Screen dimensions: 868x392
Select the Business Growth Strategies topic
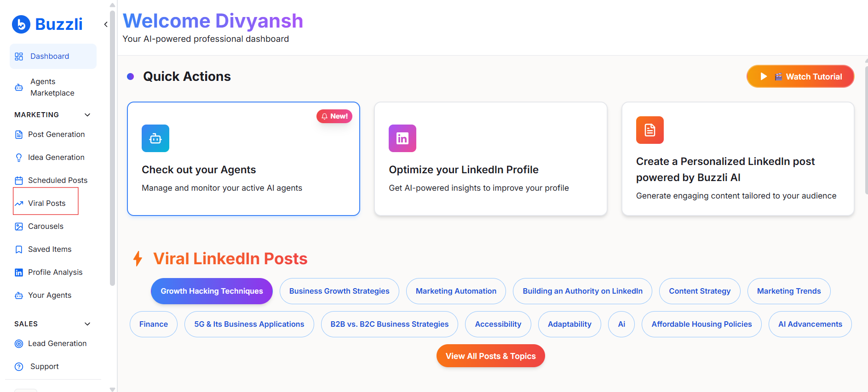pos(339,291)
